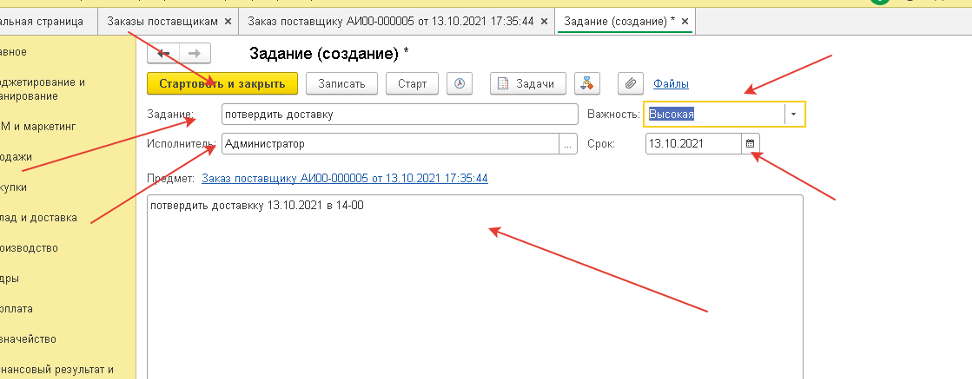The width and height of the screenshot is (972, 379).
Task: Click the Старт button
Action: tap(412, 84)
